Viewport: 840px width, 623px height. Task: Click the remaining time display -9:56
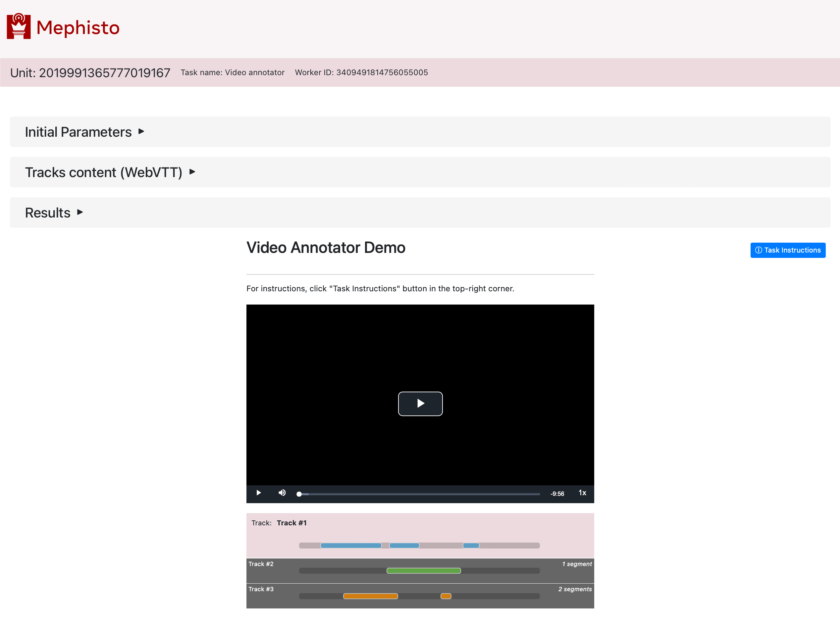pyautogui.click(x=557, y=494)
